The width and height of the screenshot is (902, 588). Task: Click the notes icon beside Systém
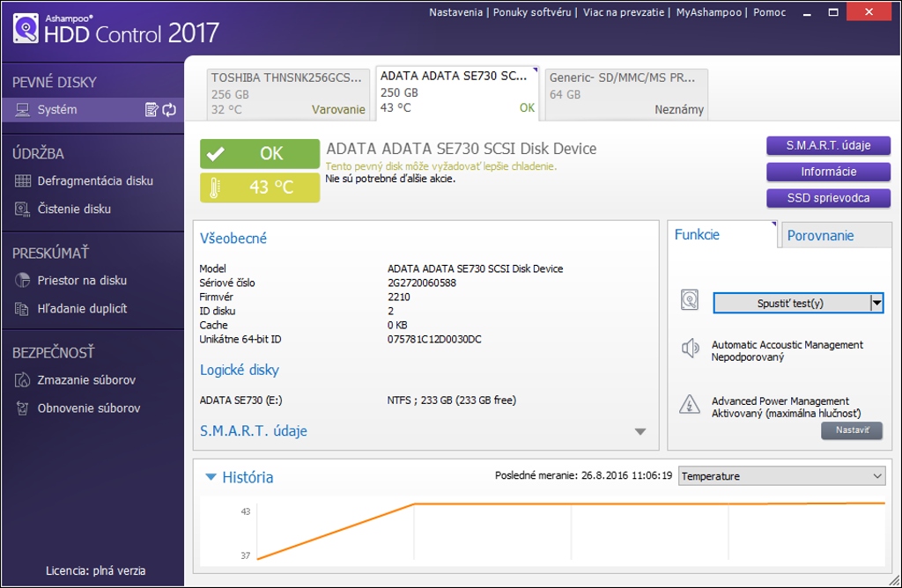(152, 110)
